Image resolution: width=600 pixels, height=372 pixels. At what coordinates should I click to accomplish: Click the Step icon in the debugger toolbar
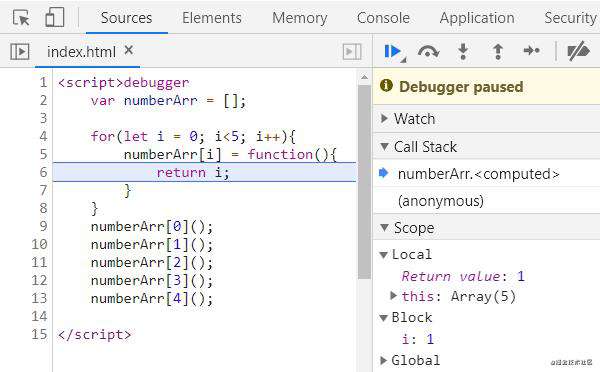[x=532, y=51]
